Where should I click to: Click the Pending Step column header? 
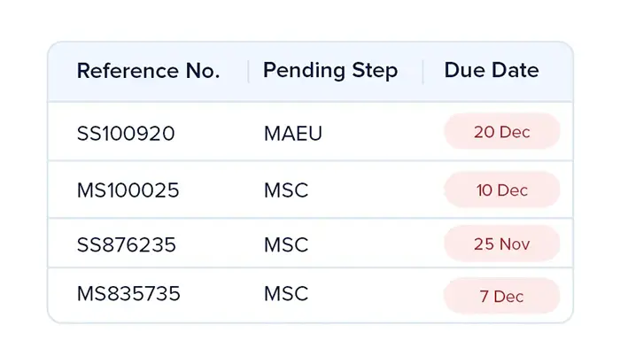pos(330,72)
